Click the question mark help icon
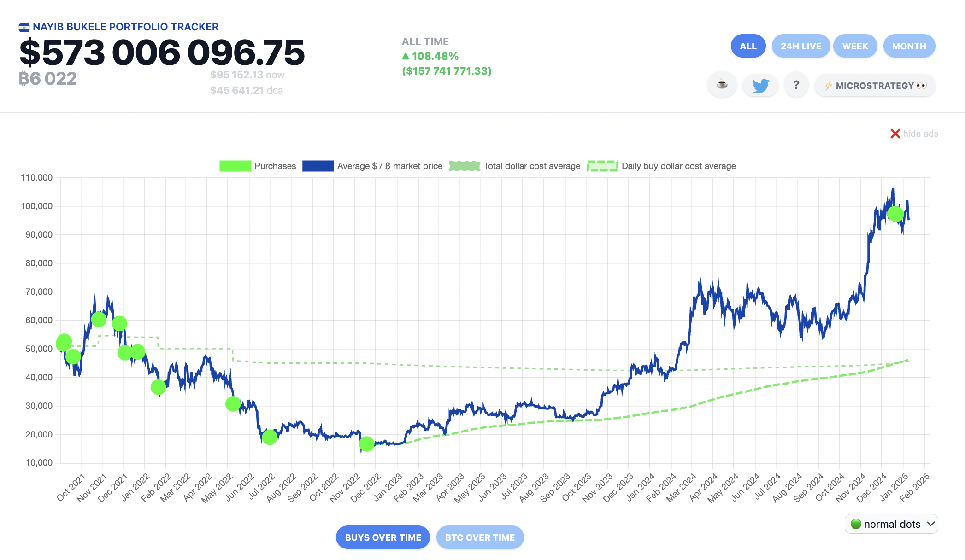965x560 pixels. (x=796, y=85)
